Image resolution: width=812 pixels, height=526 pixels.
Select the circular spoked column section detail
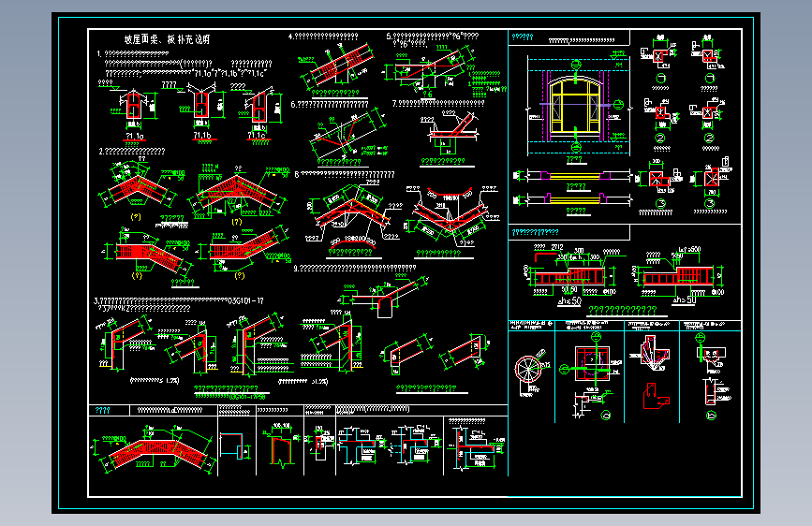coord(528,369)
